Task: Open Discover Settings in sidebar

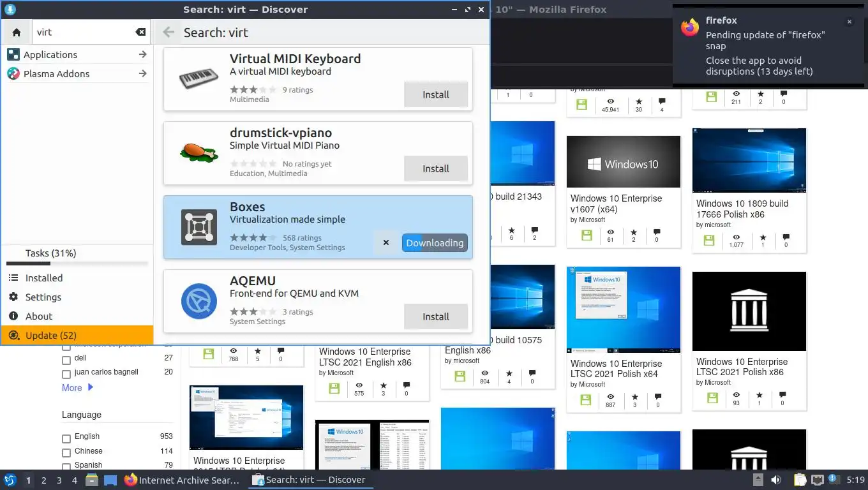Action: pos(77,297)
